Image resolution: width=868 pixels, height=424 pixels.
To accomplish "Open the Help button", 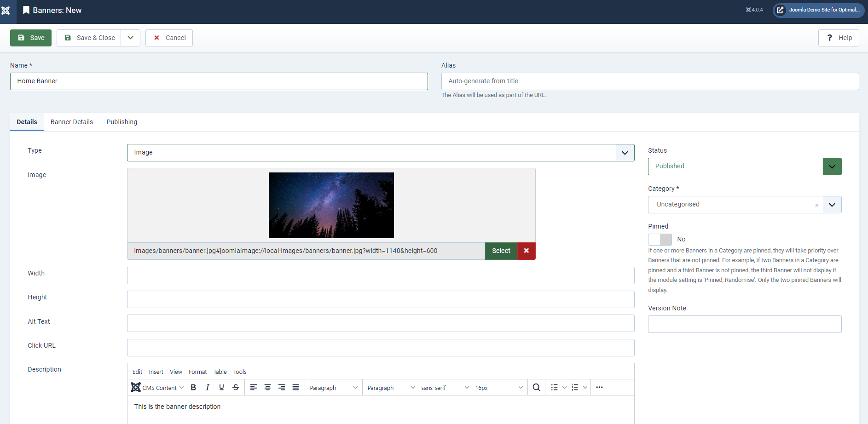I will pos(839,38).
